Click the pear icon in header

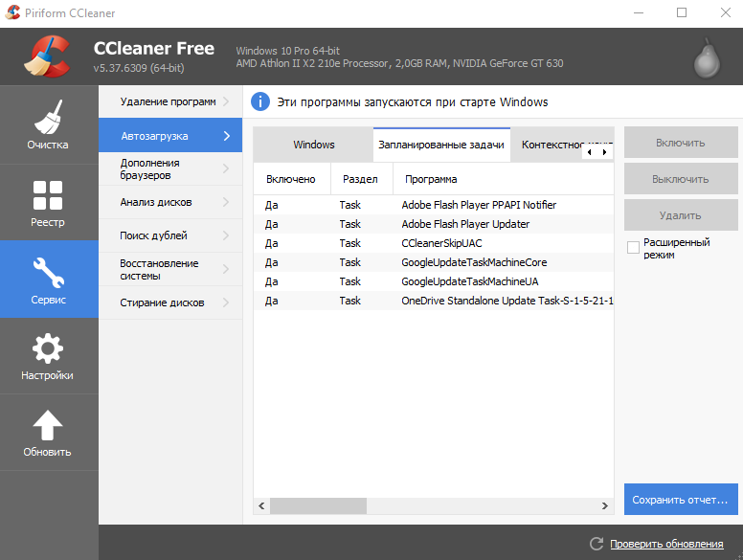click(x=707, y=58)
